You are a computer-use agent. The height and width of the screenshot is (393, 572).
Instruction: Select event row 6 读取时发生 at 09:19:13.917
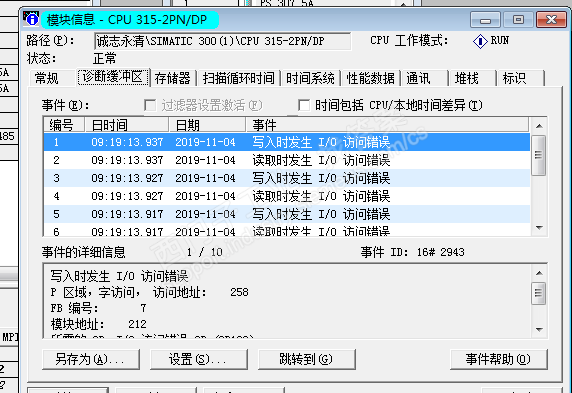(287, 230)
